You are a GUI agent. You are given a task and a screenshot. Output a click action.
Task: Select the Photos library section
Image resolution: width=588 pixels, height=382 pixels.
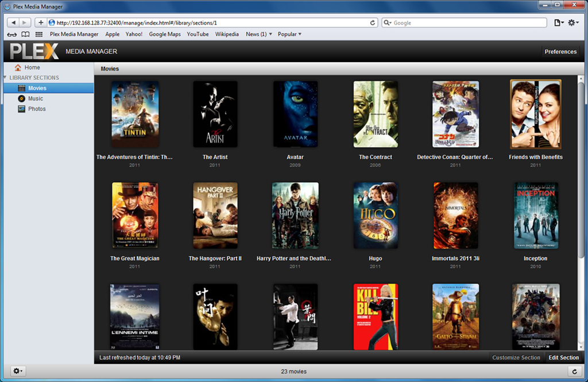pos(49,109)
